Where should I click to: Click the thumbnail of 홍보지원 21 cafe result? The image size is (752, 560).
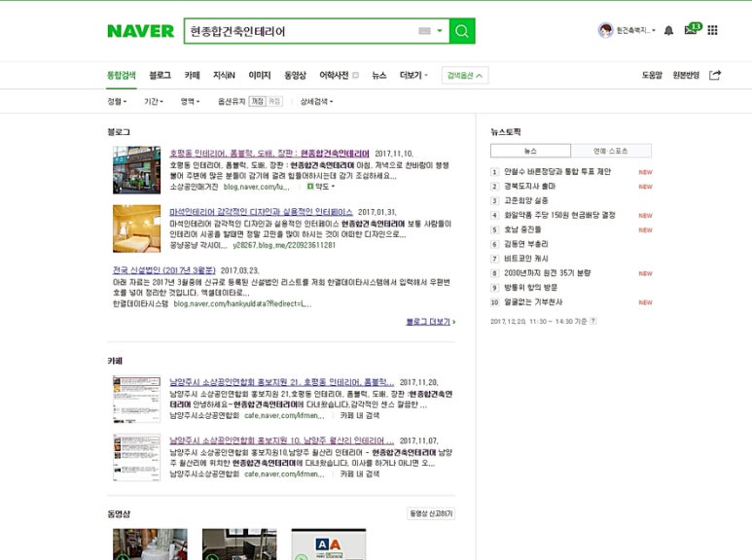pos(137,399)
